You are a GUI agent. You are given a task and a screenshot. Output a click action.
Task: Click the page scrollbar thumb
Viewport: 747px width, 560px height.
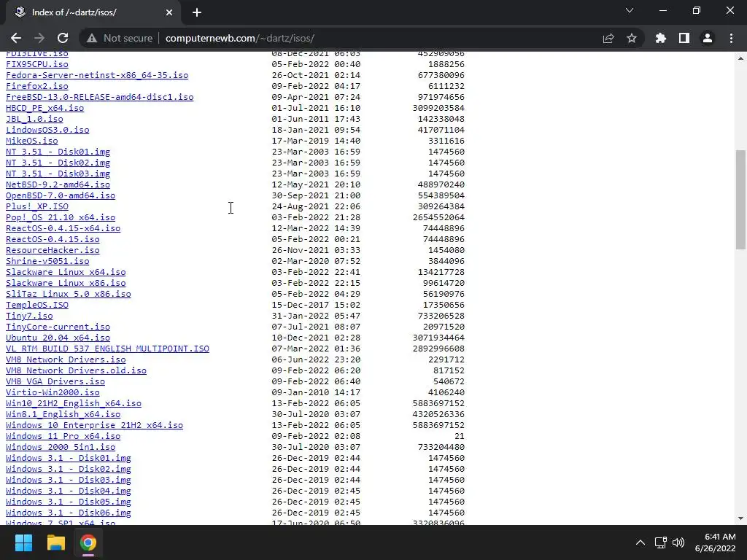740,199
